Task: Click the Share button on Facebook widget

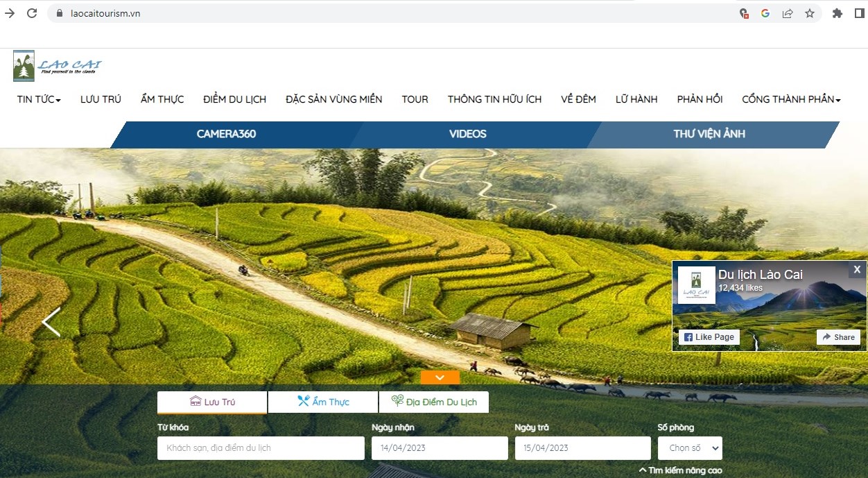Action: point(838,337)
